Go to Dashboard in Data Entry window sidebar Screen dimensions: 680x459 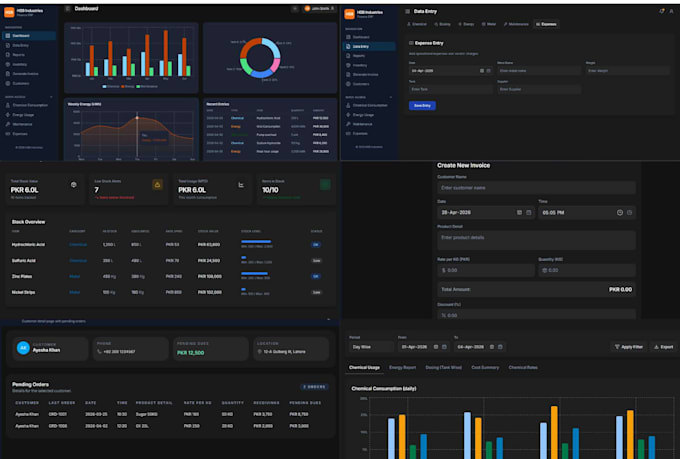coord(361,37)
